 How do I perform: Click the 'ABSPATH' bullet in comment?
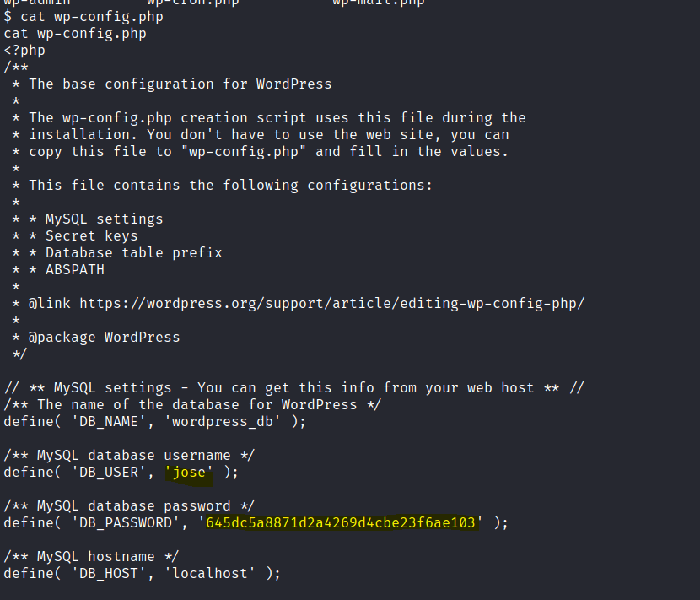point(75,269)
